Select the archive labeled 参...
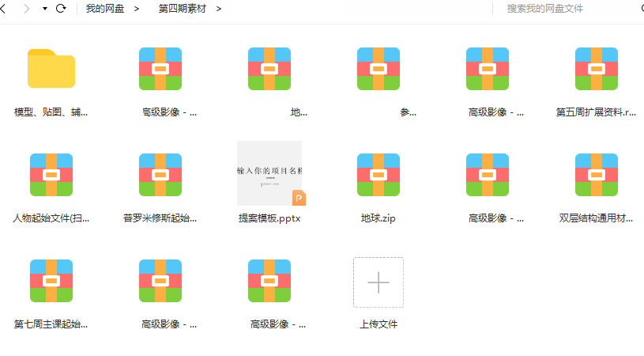 (x=378, y=70)
